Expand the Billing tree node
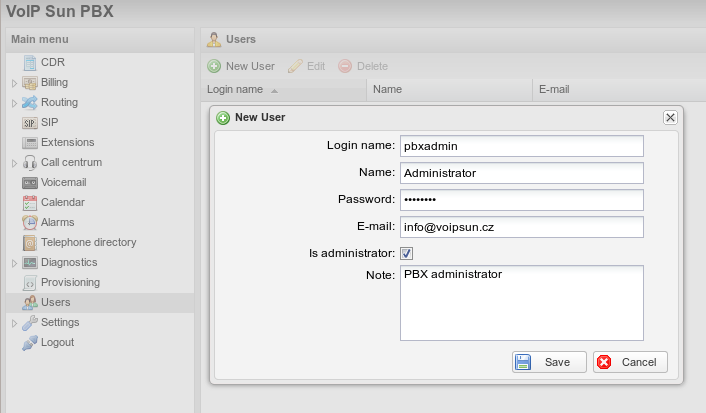Viewport: 706px width, 413px height. point(14,83)
